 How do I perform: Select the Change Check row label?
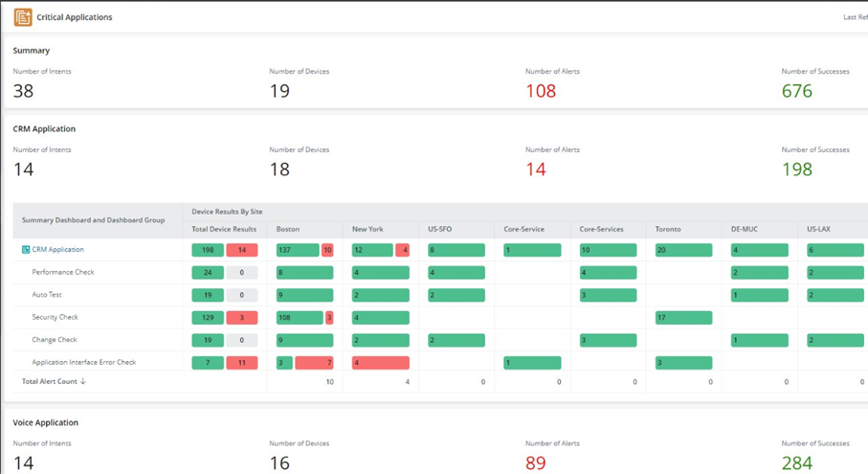pyautogui.click(x=54, y=340)
